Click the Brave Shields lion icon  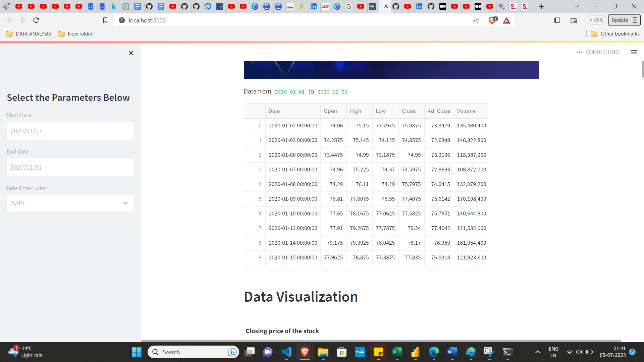point(492,20)
